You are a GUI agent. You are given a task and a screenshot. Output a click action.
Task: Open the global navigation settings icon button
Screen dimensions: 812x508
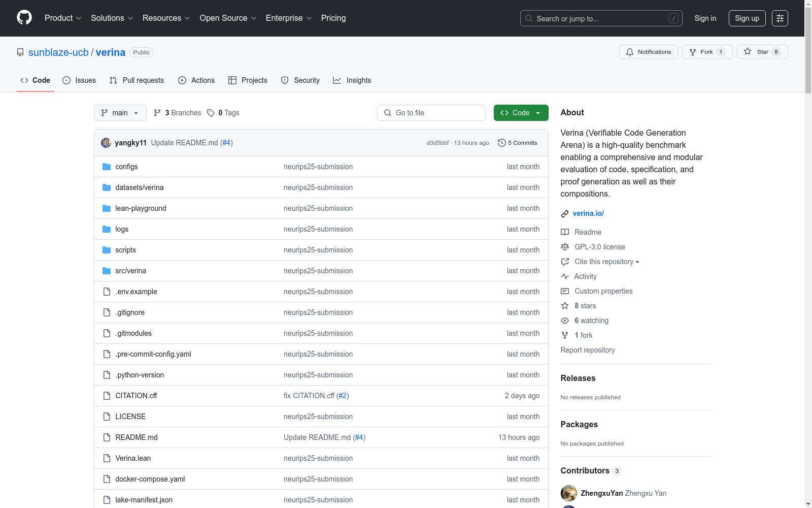click(780, 18)
